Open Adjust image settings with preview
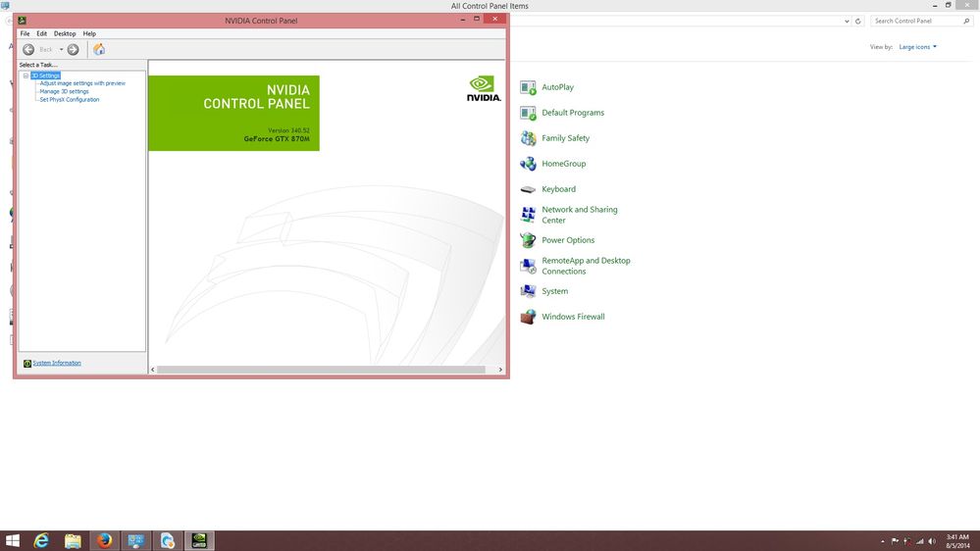The image size is (980, 551). (82, 83)
